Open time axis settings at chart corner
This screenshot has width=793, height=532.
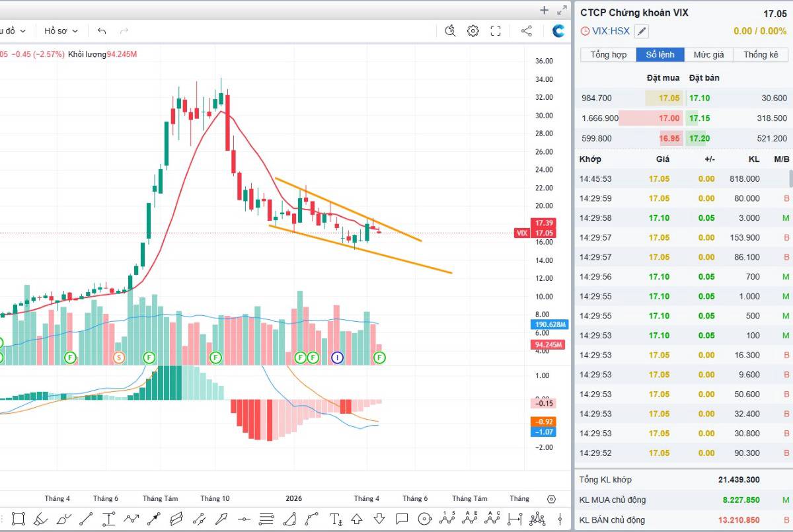(x=552, y=499)
